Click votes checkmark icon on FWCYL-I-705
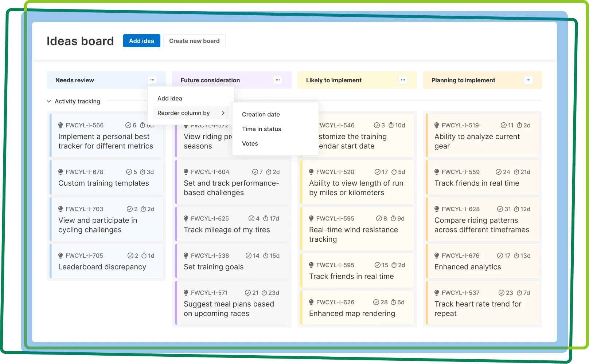This screenshot has height=364, width=589. click(130, 256)
